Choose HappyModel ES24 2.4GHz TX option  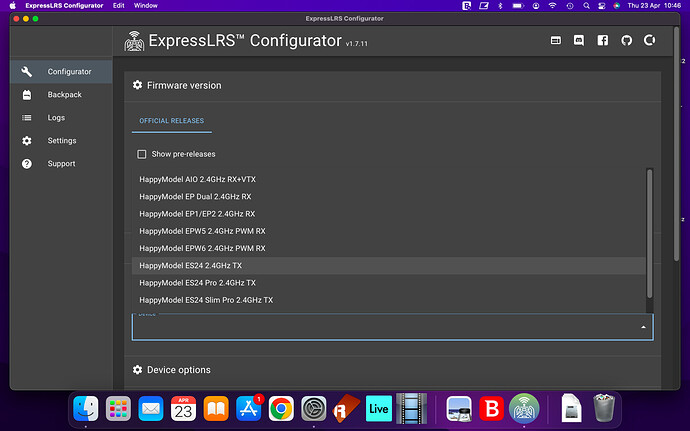[x=190, y=266]
